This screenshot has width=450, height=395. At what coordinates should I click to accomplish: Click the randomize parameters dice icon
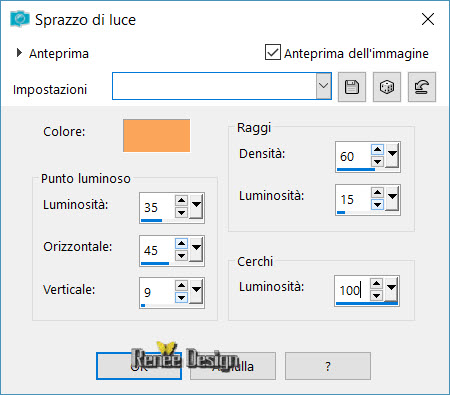[387, 87]
